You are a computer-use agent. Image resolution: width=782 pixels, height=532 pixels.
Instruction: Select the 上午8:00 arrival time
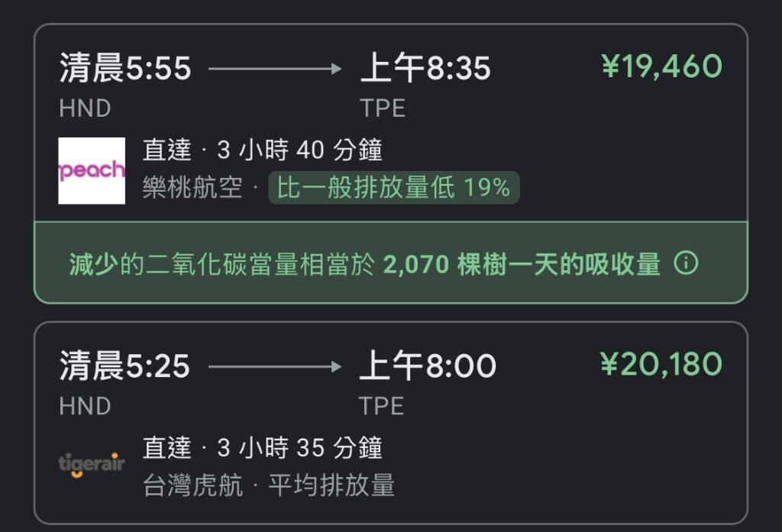click(x=428, y=366)
